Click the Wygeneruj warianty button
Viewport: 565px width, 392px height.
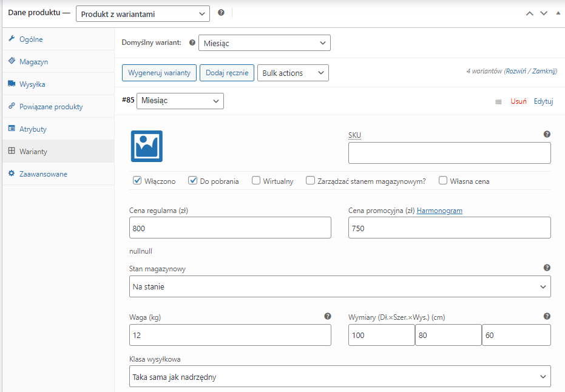tap(159, 73)
